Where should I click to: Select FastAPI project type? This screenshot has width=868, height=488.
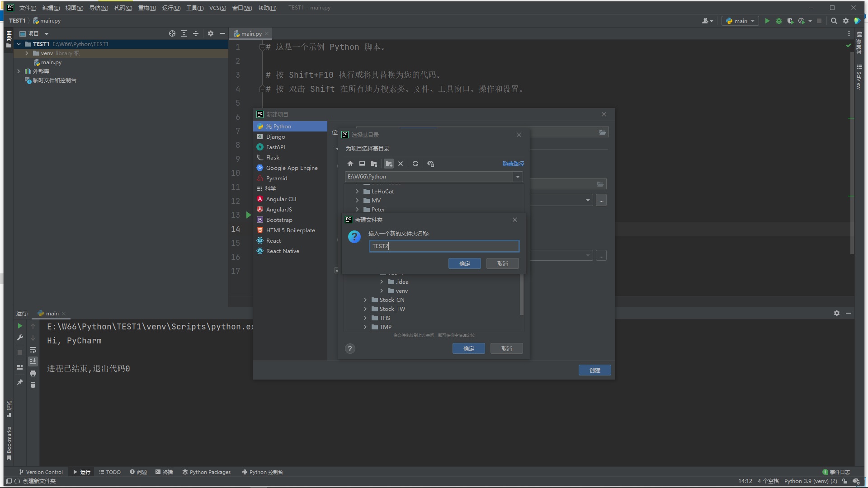point(290,147)
